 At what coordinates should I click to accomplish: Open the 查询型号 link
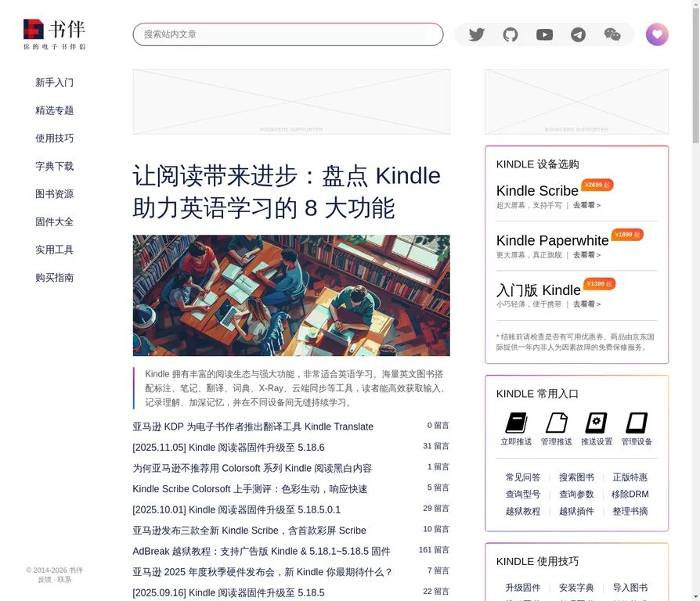(523, 495)
